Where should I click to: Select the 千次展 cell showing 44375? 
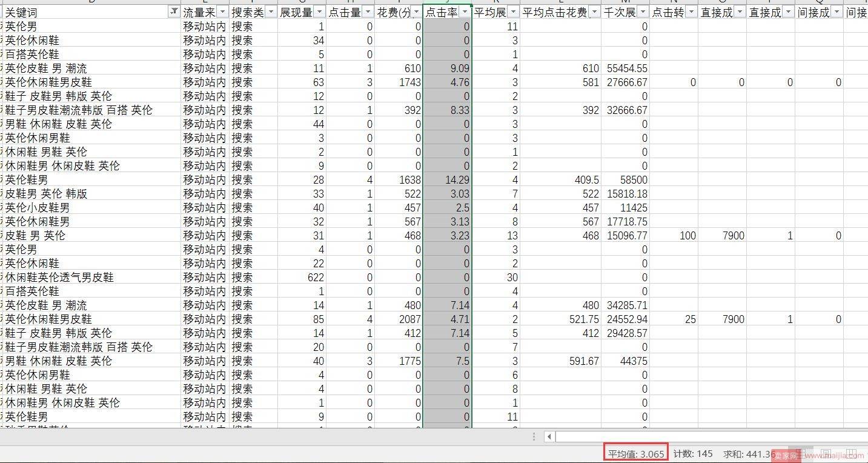tap(625, 361)
